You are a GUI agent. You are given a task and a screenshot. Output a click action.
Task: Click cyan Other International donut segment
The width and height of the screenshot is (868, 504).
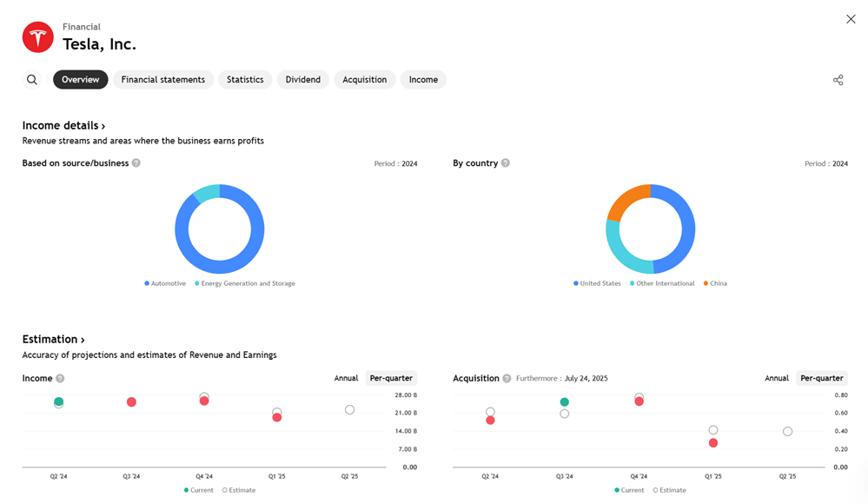622,255
